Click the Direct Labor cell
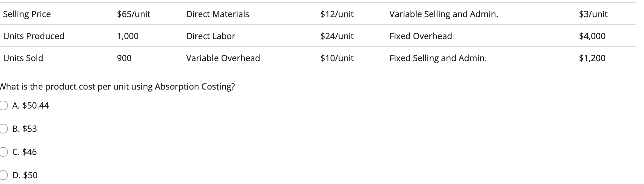 click(x=211, y=36)
